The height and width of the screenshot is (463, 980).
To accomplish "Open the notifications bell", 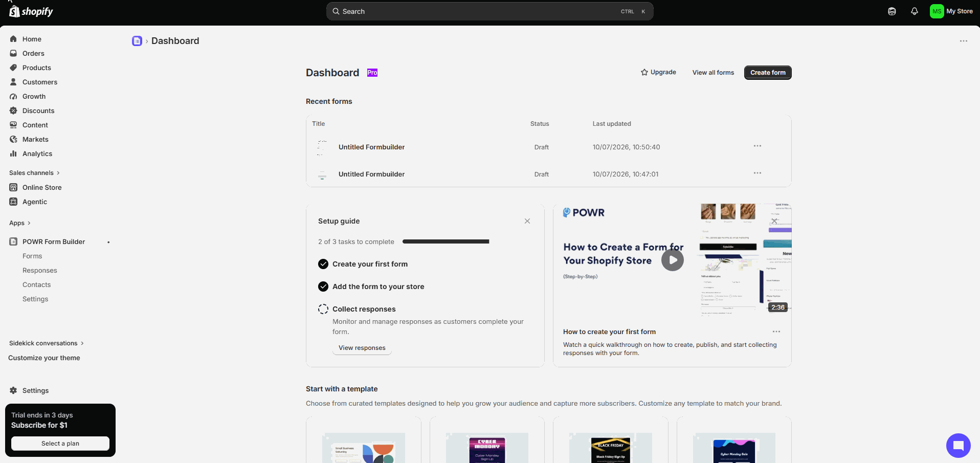I will tap(915, 11).
